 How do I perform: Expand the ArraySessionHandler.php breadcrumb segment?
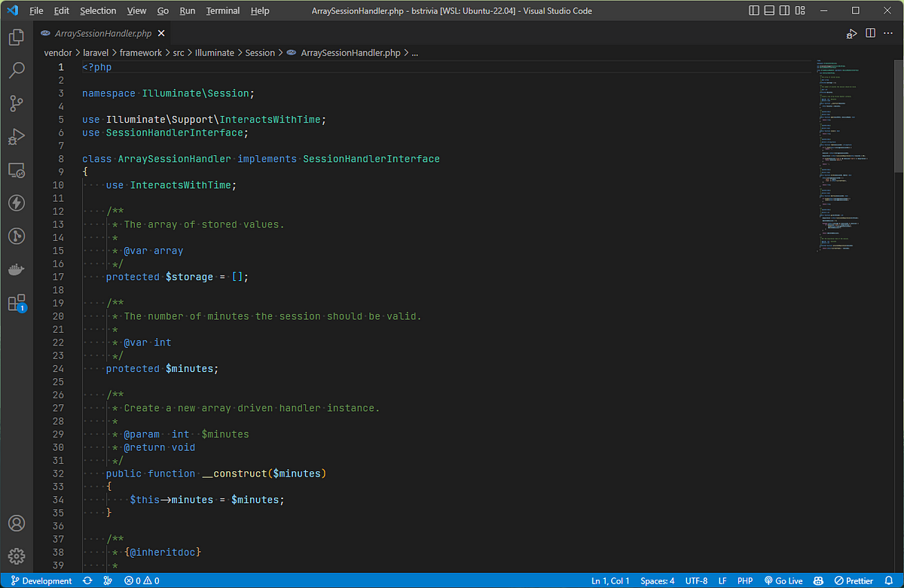(350, 53)
